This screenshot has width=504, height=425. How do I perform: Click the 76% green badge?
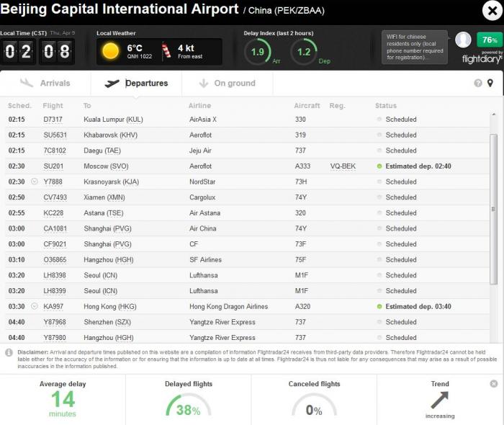[x=490, y=40]
